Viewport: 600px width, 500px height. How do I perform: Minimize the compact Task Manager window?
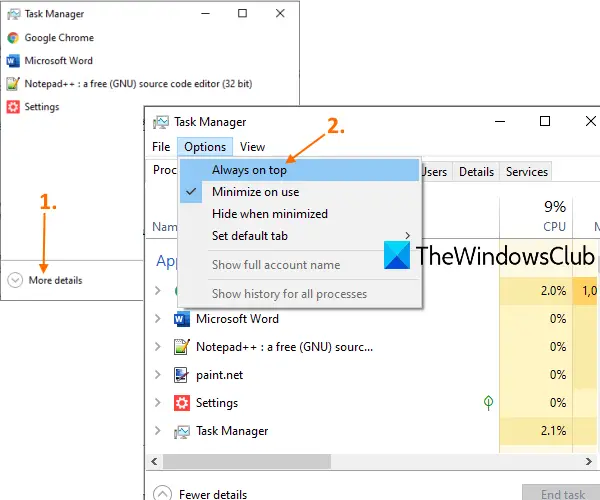(x=206, y=13)
